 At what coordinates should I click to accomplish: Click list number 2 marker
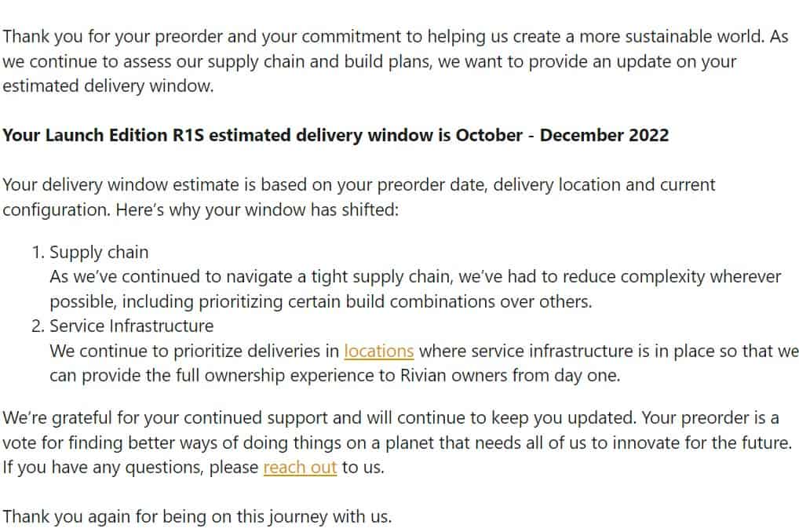tap(38, 326)
